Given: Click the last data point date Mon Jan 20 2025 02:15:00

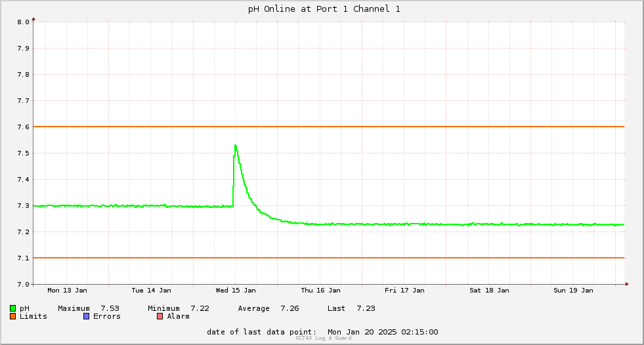Looking at the screenshot, I should point(383,332).
